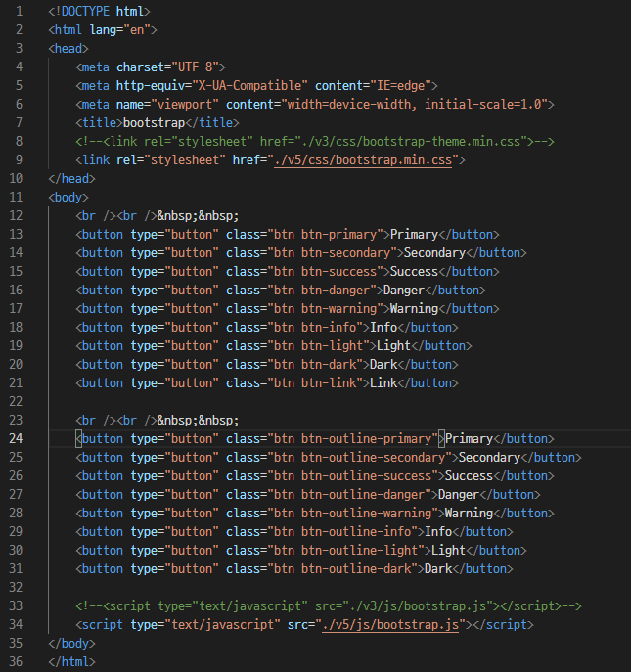Click the 'btn btn-danger' class string
The height and width of the screenshot is (672, 631).
coord(322,291)
